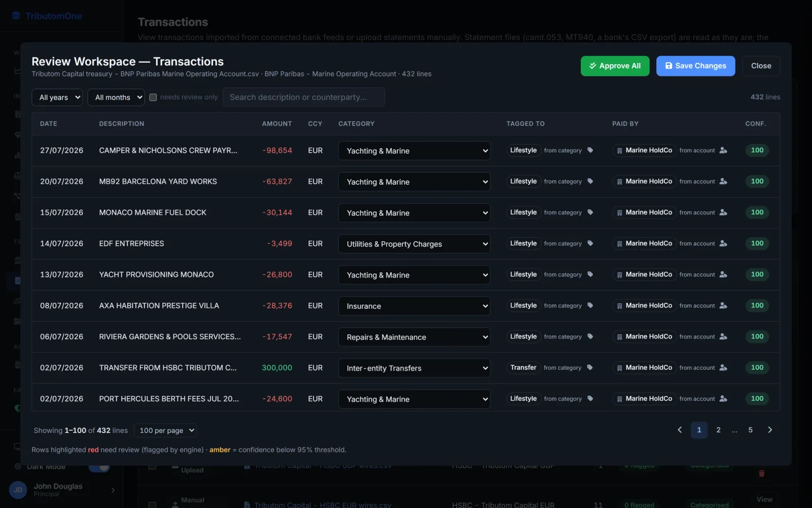Screen dimensions: 812x508
Task: Go to next page with right chevron
Action: (770, 430)
